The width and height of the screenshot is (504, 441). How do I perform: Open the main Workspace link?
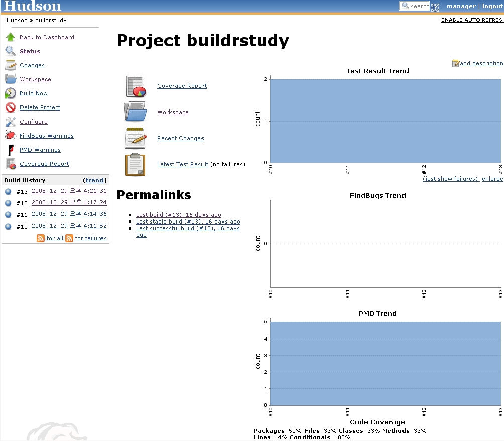tap(173, 112)
